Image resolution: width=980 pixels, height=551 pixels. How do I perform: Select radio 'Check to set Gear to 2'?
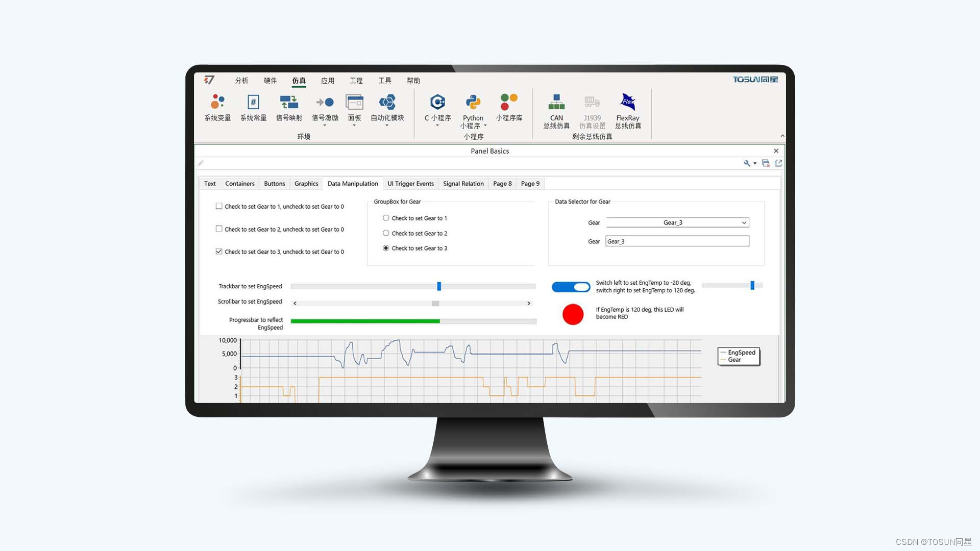(x=386, y=233)
